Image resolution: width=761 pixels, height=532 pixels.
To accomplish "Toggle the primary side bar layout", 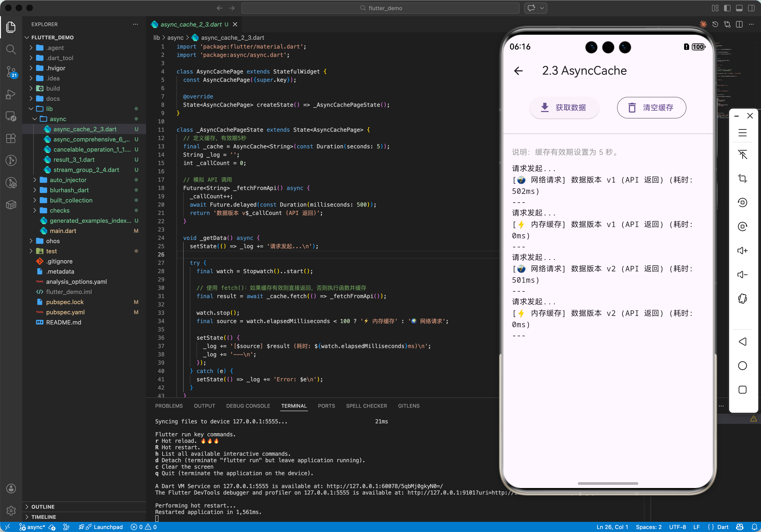I will click(727, 8).
